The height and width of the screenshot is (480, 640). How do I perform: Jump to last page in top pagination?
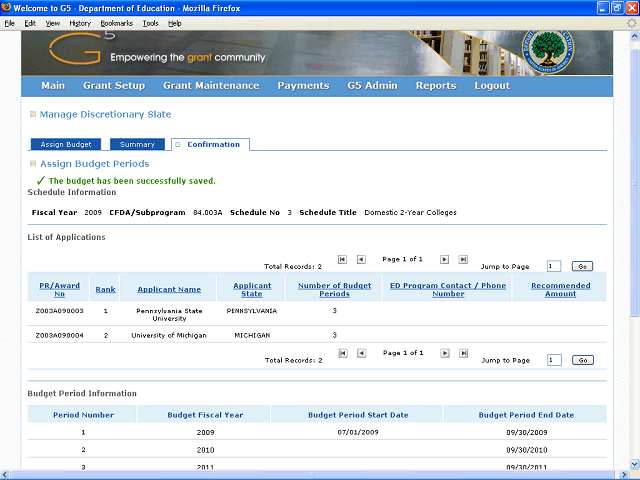(x=463, y=259)
